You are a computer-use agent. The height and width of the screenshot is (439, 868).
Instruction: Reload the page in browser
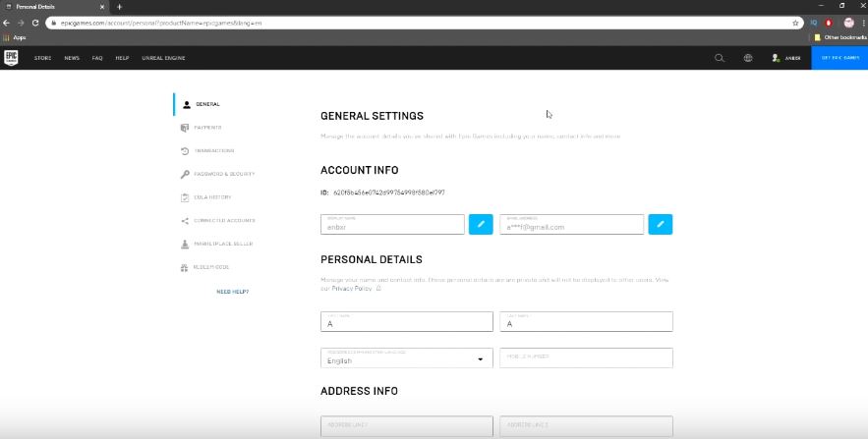click(x=35, y=22)
